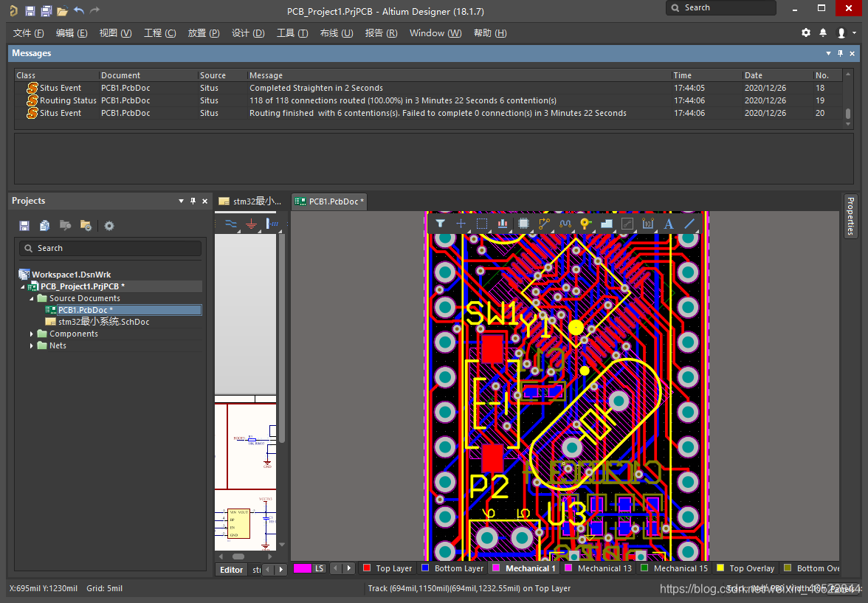Switch to the PCB1.PcbDoc document tab
868x603 pixels.
click(329, 201)
